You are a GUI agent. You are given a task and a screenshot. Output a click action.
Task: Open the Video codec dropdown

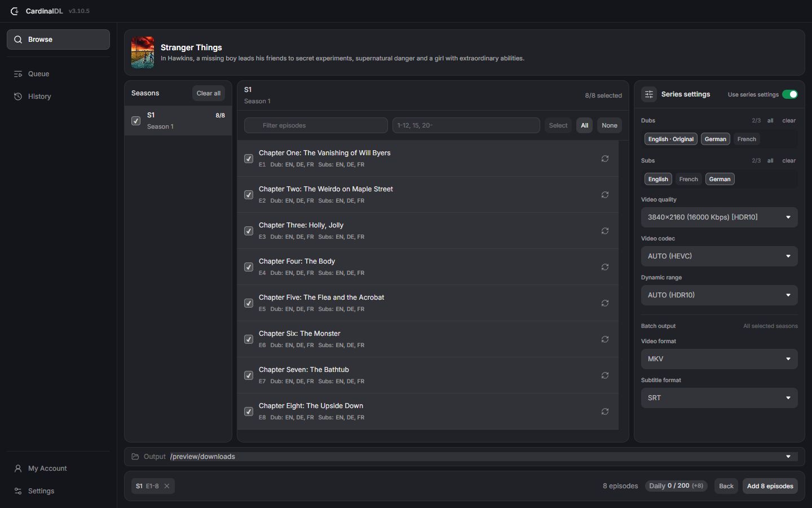click(x=720, y=256)
